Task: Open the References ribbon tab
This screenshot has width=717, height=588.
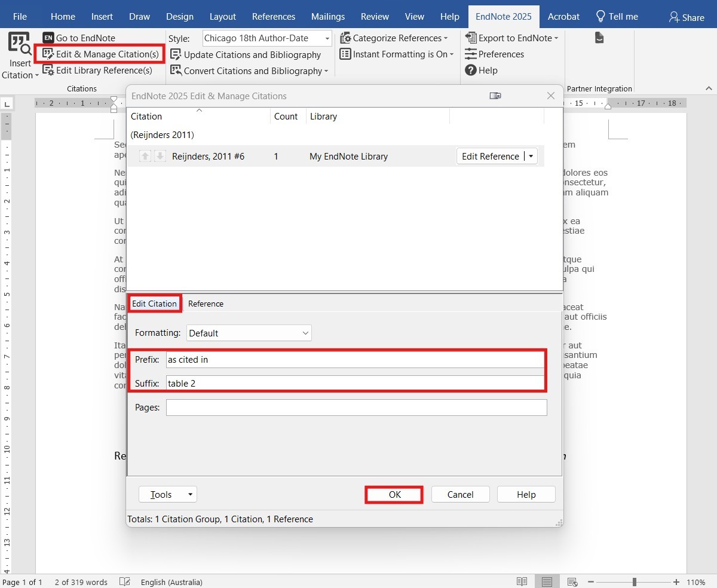Action: (274, 16)
